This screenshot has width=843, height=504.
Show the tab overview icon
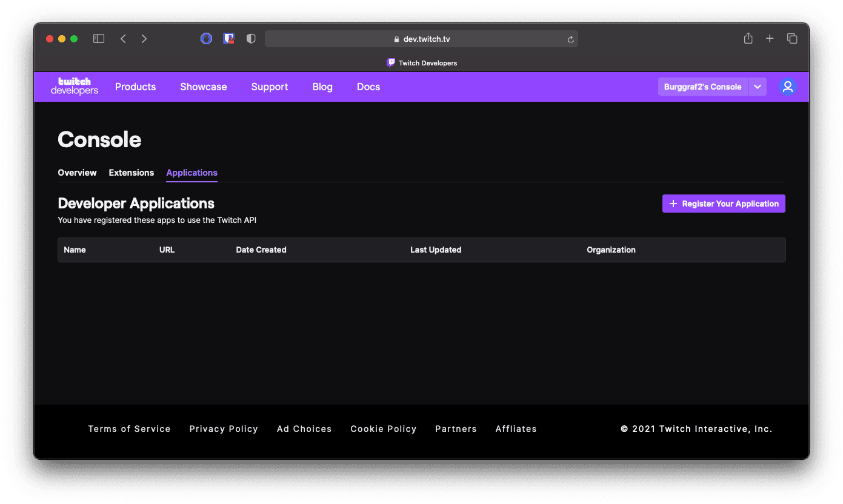pyautogui.click(x=792, y=39)
